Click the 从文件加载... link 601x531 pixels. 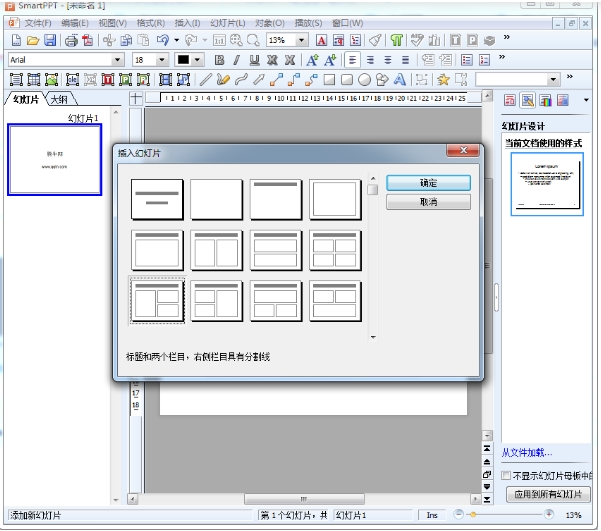pyautogui.click(x=527, y=453)
